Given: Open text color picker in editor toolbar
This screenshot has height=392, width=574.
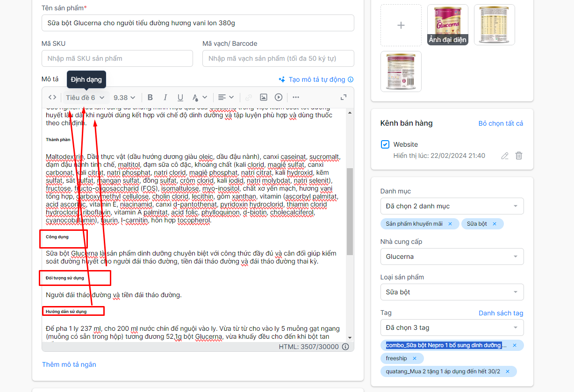Looking at the screenshot, I should point(200,97).
